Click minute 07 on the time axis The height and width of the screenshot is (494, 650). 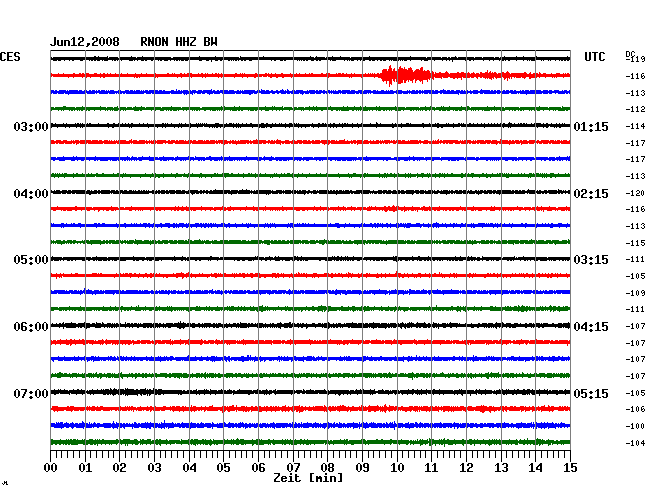pyautogui.click(x=293, y=468)
